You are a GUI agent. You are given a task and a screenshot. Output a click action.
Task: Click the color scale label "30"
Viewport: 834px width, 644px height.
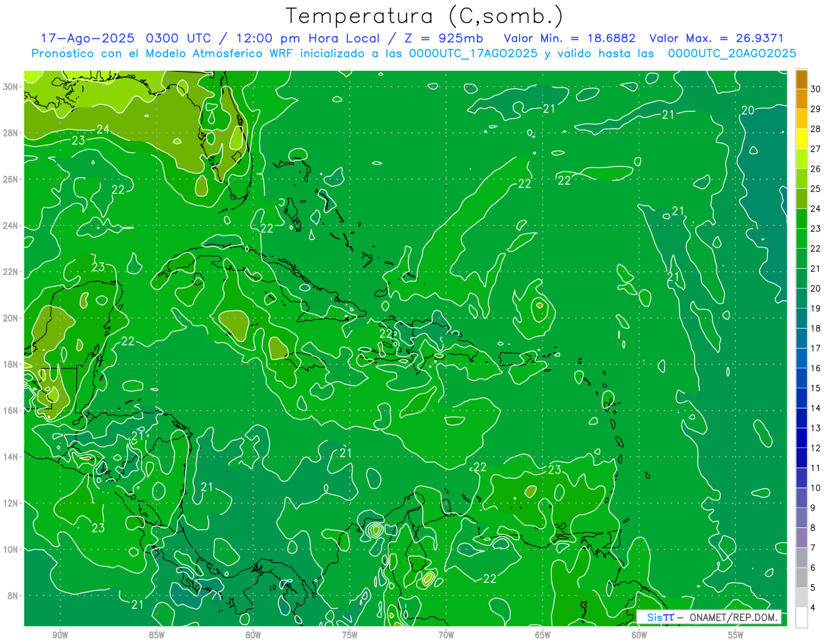(x=816, y=88)
